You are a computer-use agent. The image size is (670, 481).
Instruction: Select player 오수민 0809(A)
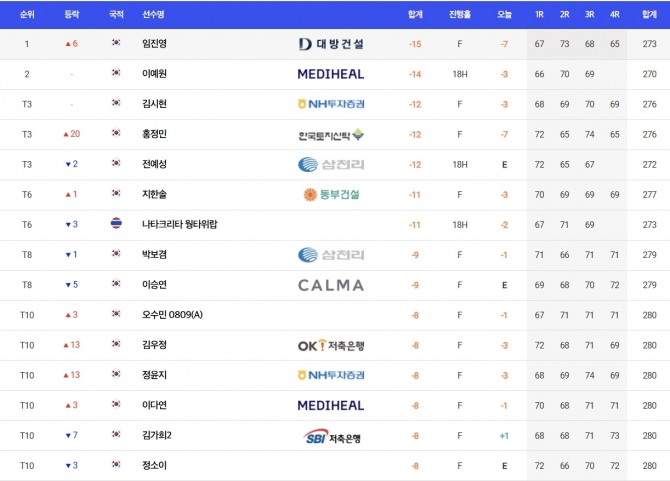click(x=172, y=315)
